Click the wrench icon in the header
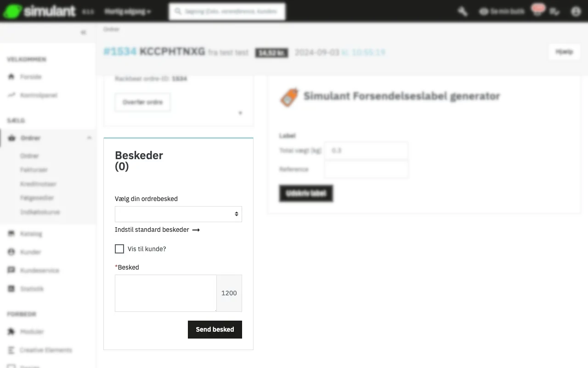The height and width of the screenshot is (368, 588). coord(463,11)
